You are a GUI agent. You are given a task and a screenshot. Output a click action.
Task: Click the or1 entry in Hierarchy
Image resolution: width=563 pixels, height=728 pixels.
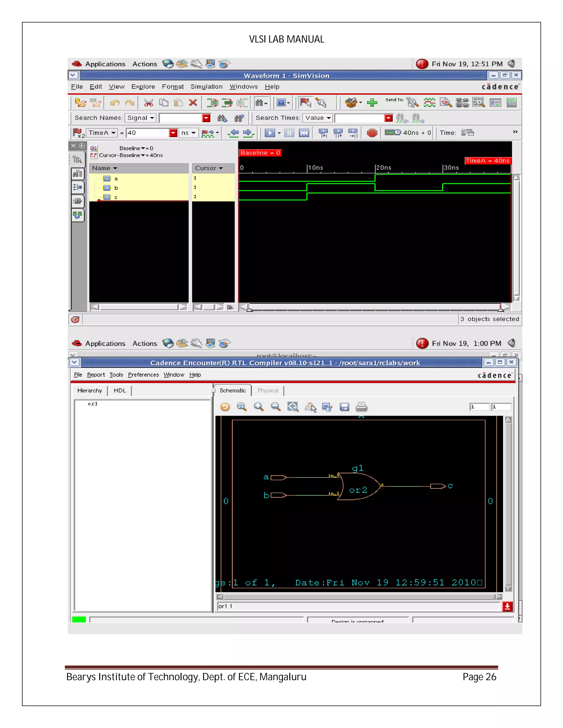coord(93,404)
